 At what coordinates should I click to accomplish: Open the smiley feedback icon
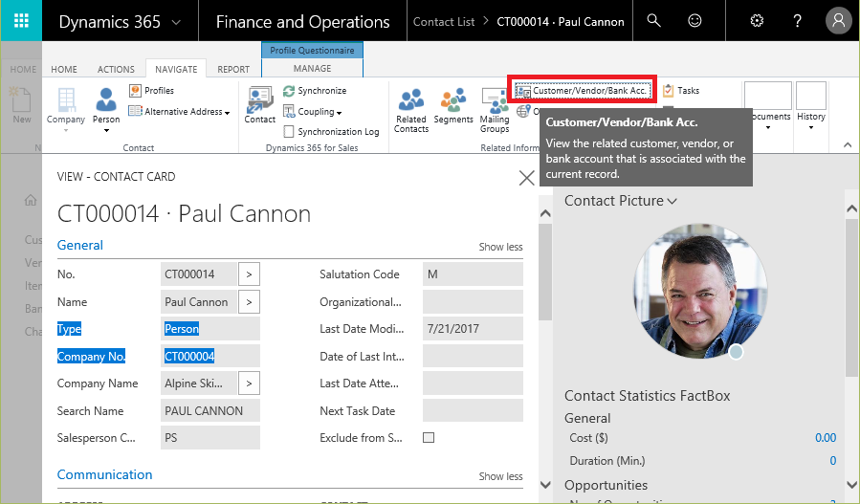pos(695,21)
